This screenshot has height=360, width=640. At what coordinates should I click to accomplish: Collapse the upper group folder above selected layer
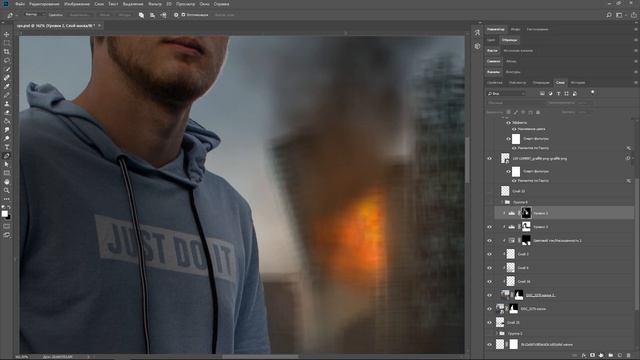pyautogui.click(x=502, y=202)
